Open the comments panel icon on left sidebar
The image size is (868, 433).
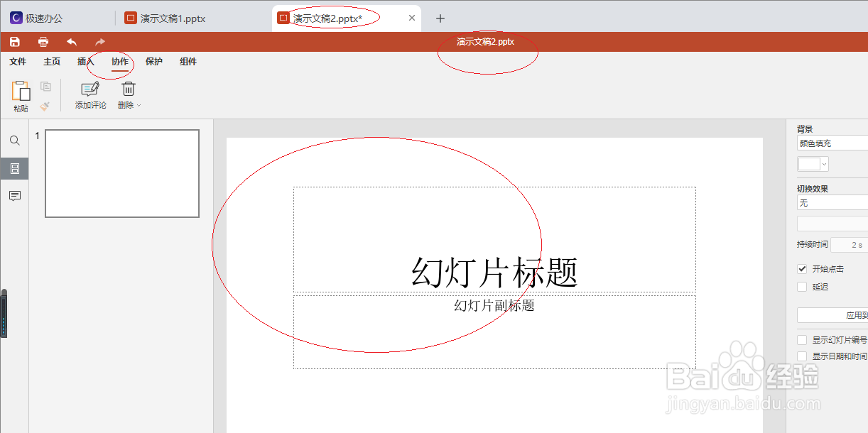click(14, 196)
